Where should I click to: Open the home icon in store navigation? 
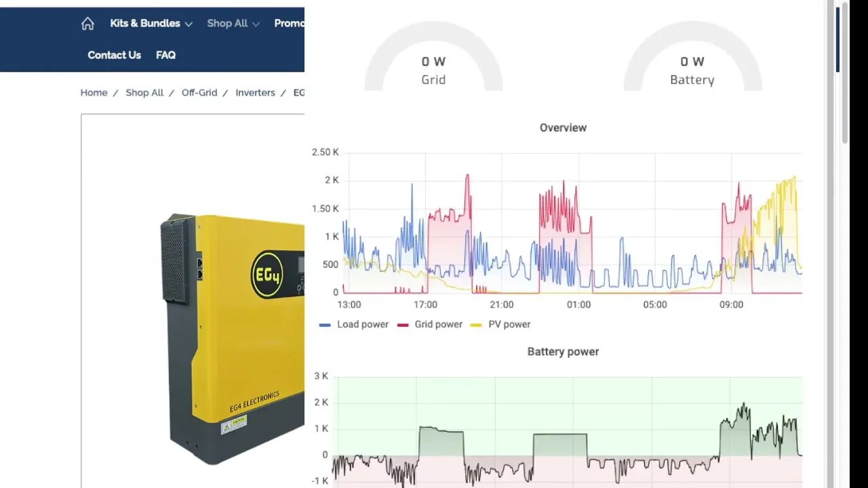87,24
